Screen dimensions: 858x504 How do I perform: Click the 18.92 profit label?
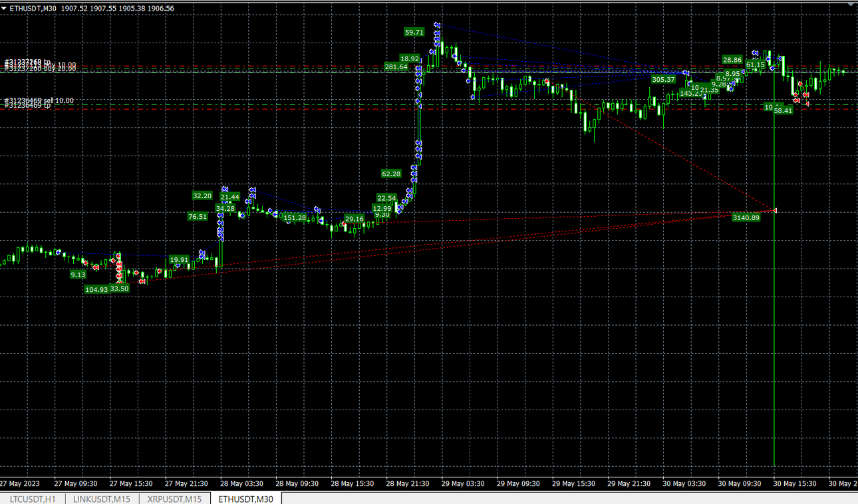point(410,59)
